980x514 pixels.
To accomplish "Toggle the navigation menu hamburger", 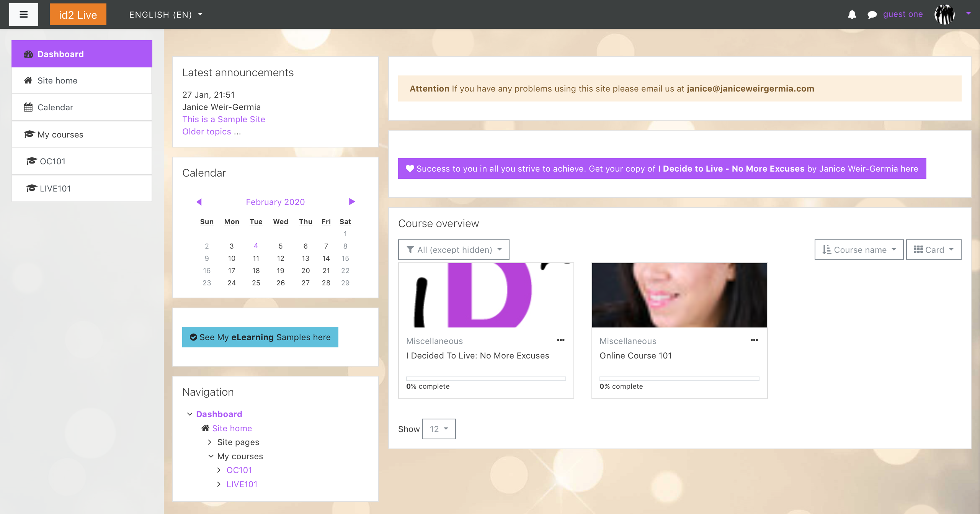I will tap(23, 14).
